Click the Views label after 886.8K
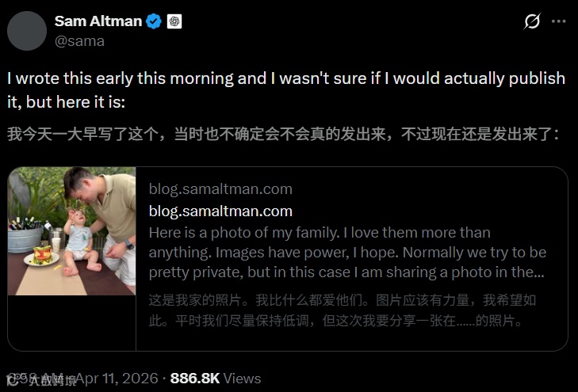 pyautogui.click(x=242, y=379)
